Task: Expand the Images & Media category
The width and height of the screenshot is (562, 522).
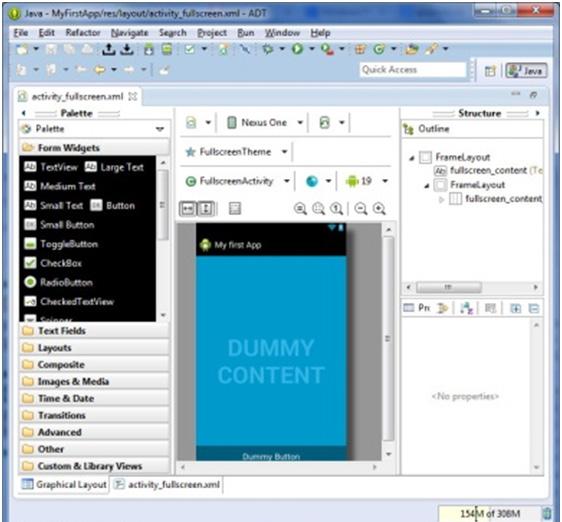Action: (x=94, y=381)
